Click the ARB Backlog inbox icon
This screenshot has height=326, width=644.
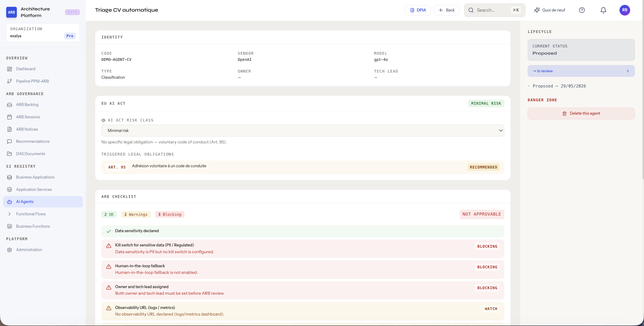tap(10, 105)
